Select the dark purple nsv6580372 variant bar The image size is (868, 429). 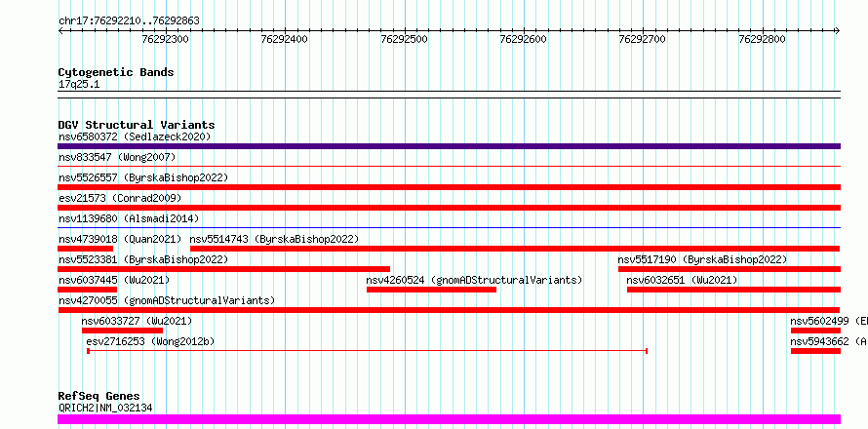pyautogui.click(x=449, y=146)
